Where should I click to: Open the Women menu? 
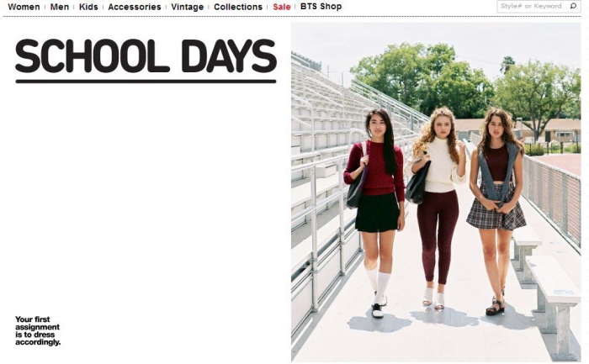tap(24, 7)
